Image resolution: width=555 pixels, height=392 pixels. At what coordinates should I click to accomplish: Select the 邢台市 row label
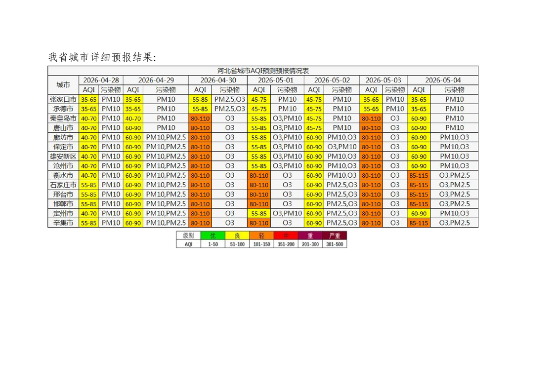coord(63,195)
